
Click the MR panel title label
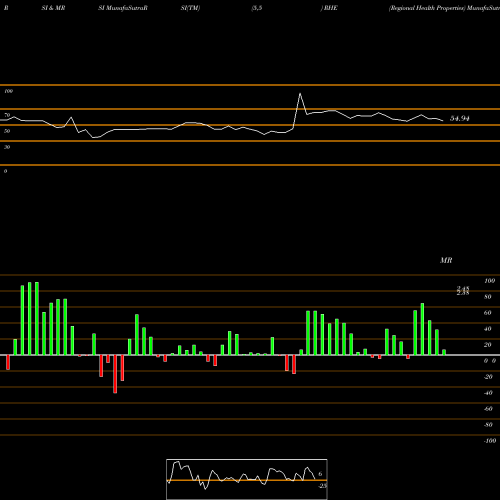(x=446, y=260)
